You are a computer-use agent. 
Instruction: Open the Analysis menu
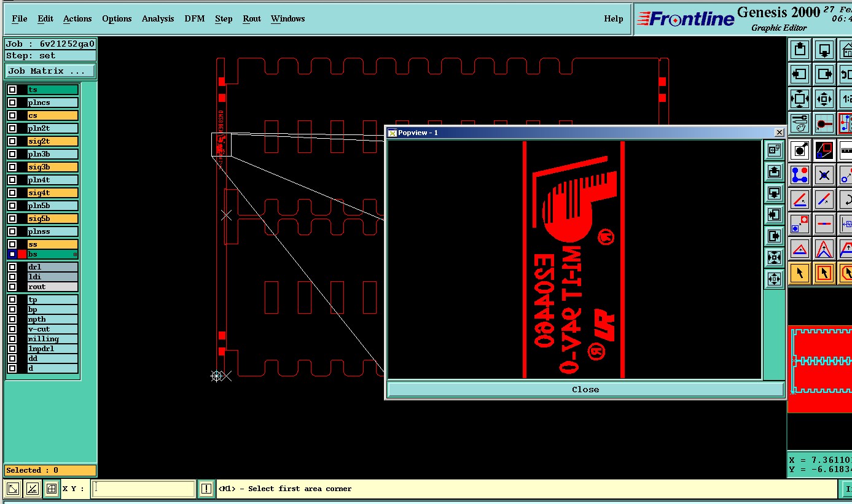tap(158, 18)
